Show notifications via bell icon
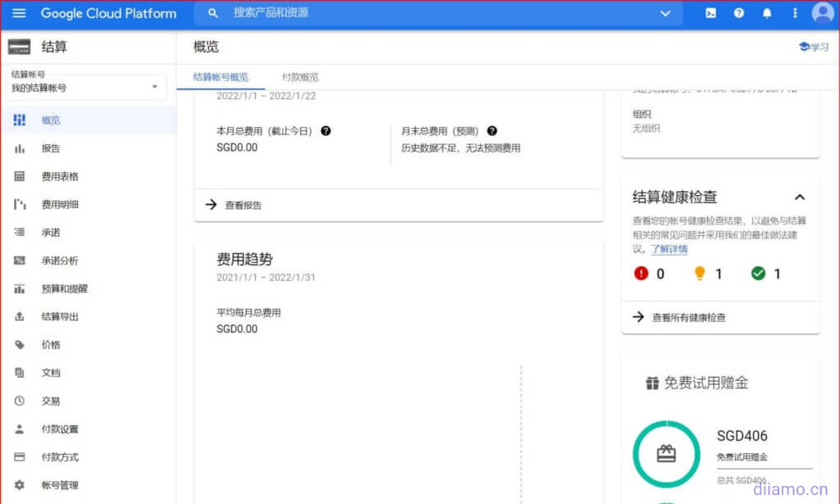The height and width of the screenshot is (504, 840). (767, 13)
